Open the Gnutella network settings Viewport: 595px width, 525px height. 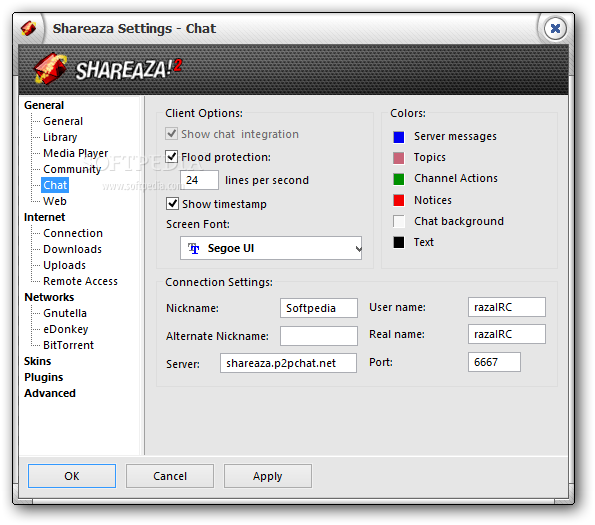coord(65,313)
